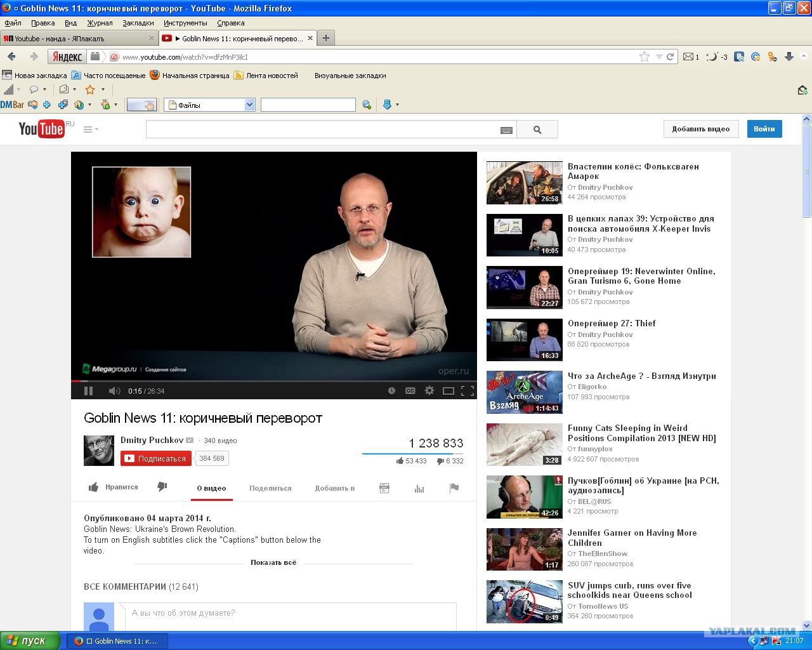Viewport: 812px width, 650px height.
Task: Click the magnifier search button on YouTube
Action: tap(537, 129)
